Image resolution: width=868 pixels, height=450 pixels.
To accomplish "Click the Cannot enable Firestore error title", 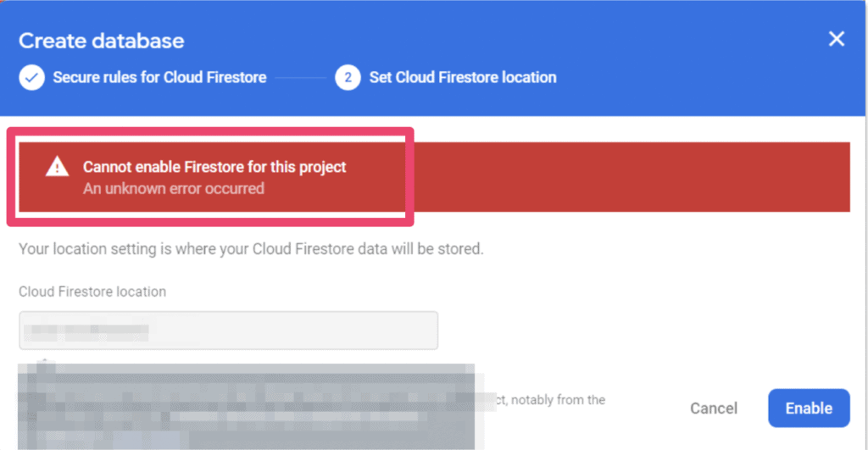I will (214, 167).
